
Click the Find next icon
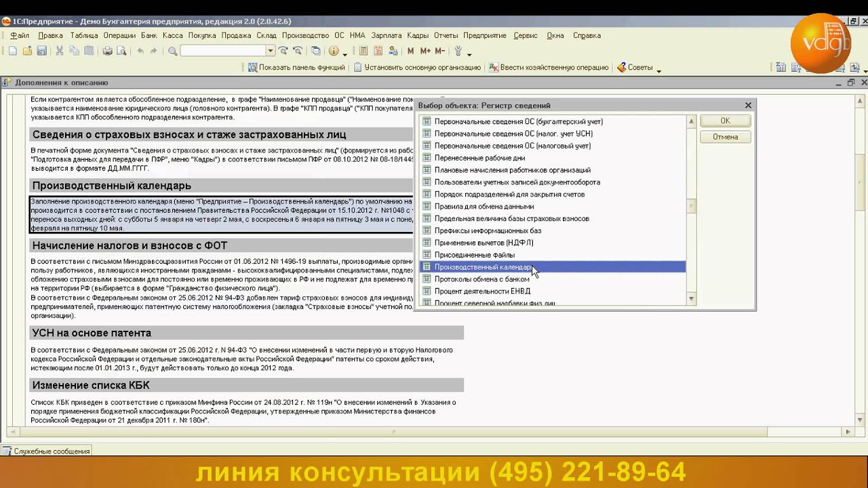click(x=283, y=51)
